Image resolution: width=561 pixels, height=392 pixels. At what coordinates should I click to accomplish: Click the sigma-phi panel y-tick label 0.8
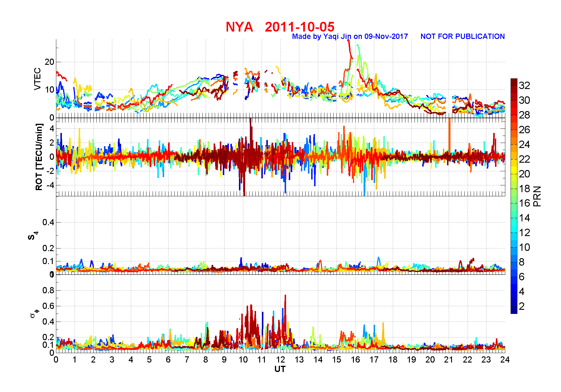pyautogui.click(x=48, y=290)
